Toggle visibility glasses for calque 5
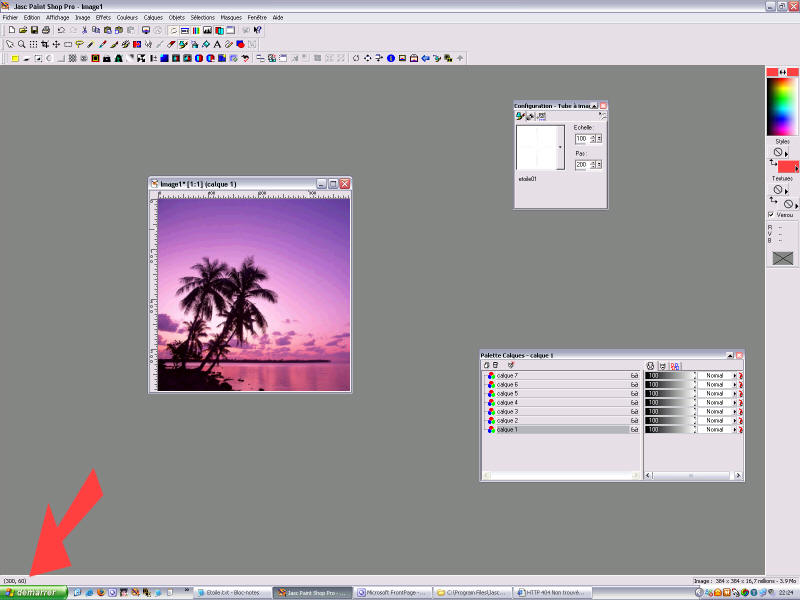The width and height of the screenshot is (800, 600). click(634, 393)
